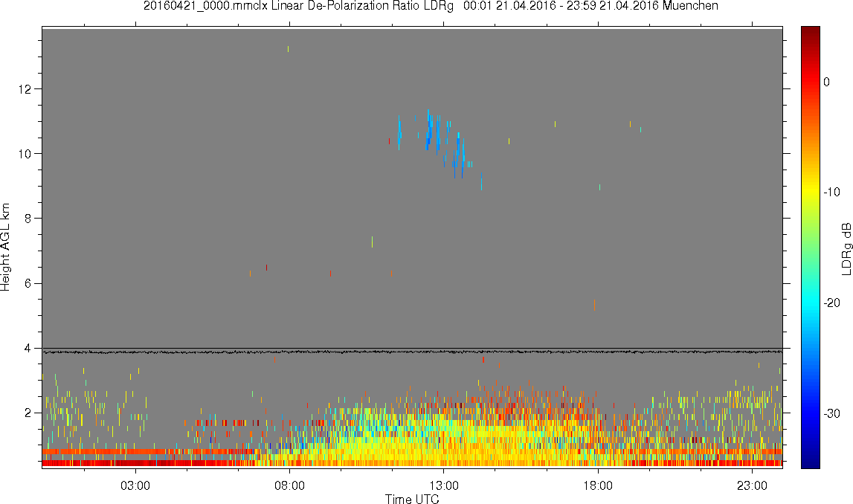853x504 pixels.
Task: Click the '13:00' time axis label
Action: coord(443,486)
